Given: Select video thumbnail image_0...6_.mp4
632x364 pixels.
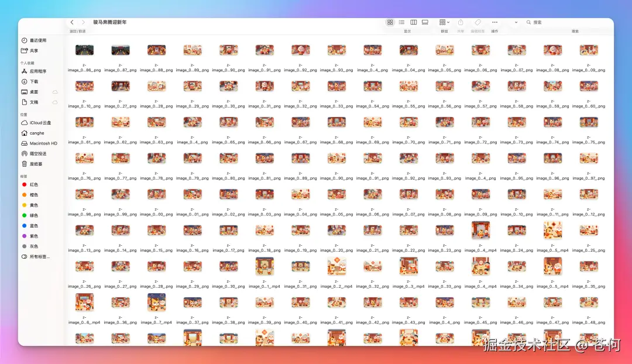Looking at the screenshot, I should (84, 303).
